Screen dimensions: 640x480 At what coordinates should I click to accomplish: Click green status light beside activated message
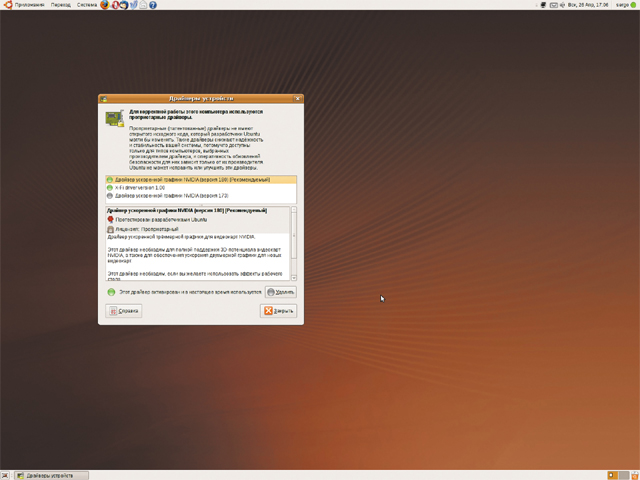click(111, 292)
